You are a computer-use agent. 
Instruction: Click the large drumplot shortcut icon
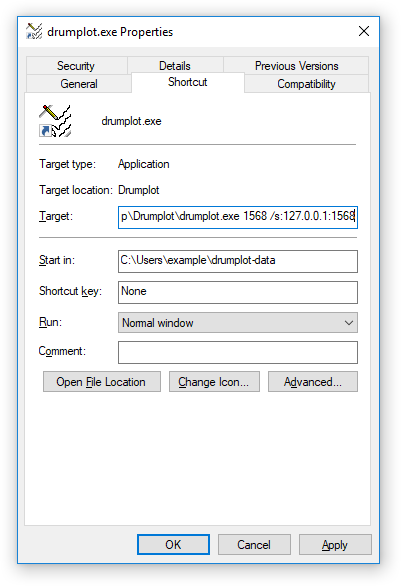click(55, 121)
